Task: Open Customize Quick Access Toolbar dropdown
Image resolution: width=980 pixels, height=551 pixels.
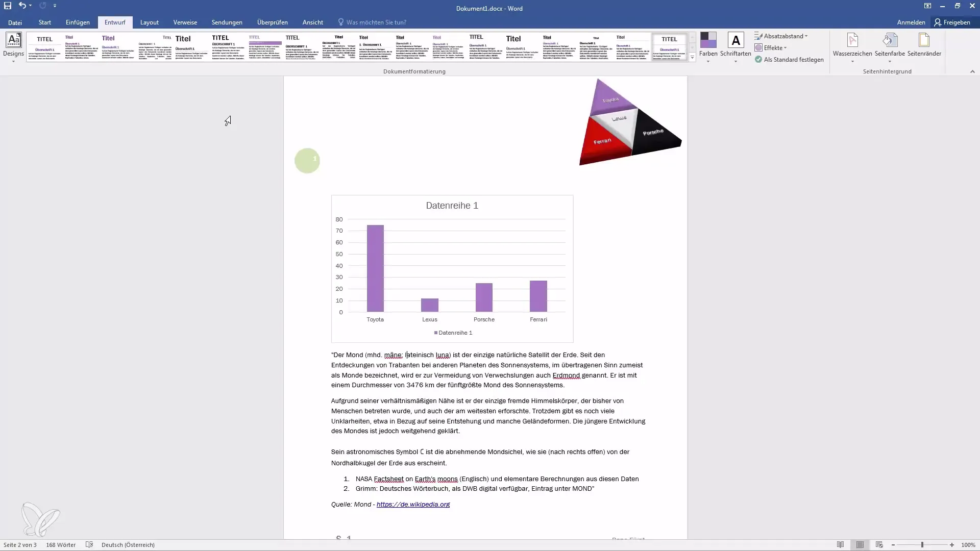Action: click(x=55, y=6)
